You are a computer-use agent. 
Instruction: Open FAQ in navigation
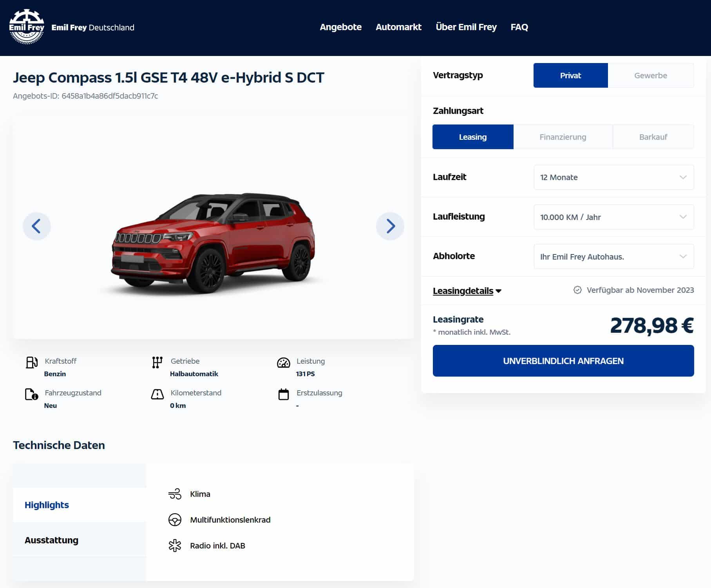[x=519, y=27]
